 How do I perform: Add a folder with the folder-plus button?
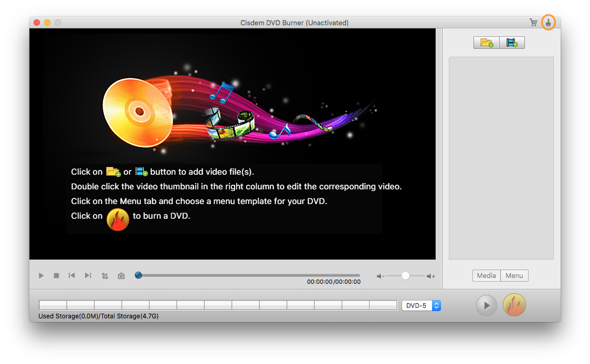(487, 42)
